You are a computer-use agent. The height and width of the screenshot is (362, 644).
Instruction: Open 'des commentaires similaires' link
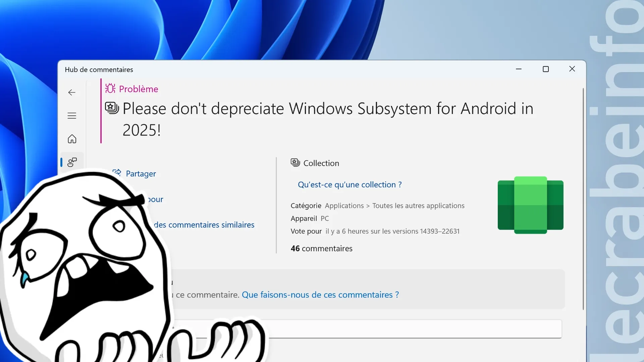(x=204, y=225)
